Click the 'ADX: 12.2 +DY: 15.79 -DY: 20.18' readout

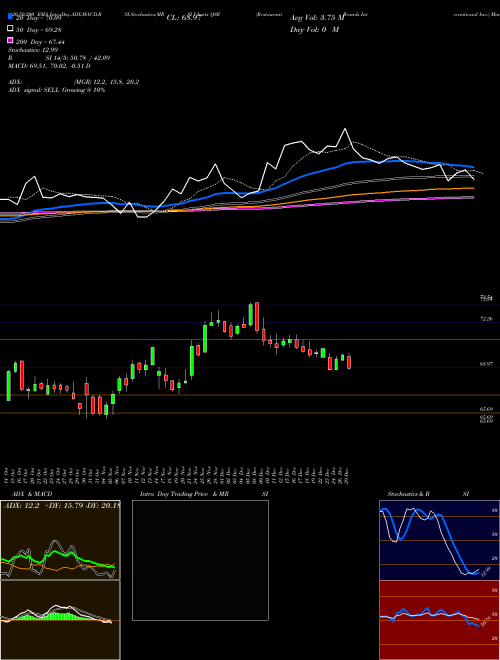pyautogui.click(x=62, y=506)
